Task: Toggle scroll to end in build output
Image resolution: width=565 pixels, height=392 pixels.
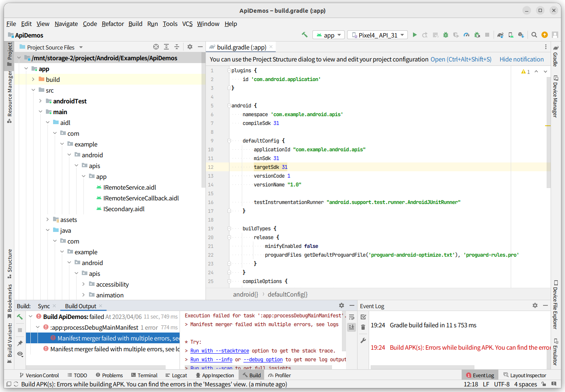Action: click(352, 327)
